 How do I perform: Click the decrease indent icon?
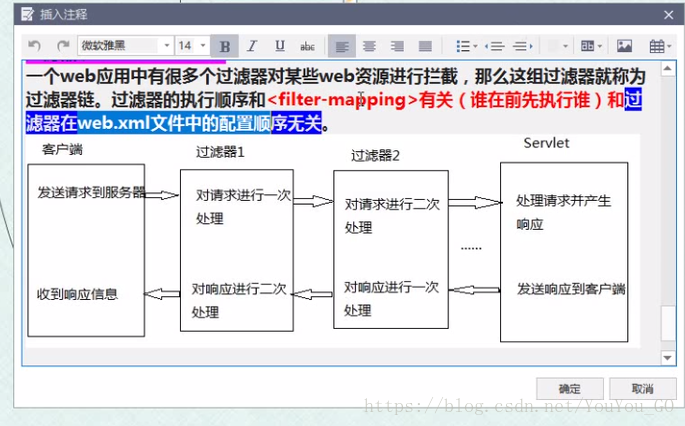(495, 46)
